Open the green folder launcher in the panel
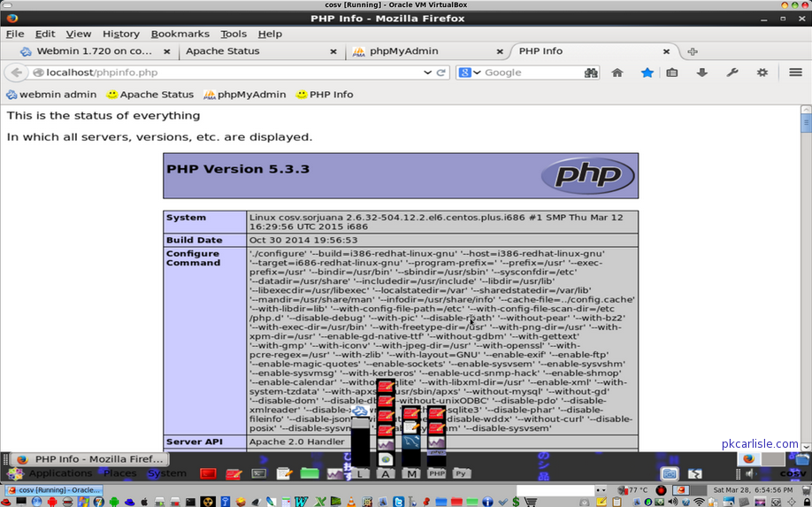The width and height of the screenshot is (812, 507). (310, 472)
